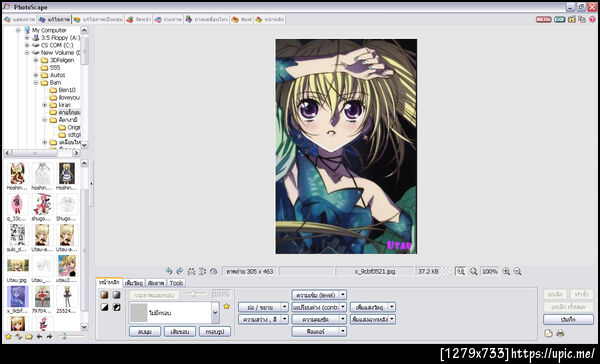Expand the CS COM (C:) drive node
This screenshot has height=364, width=600.
[x=27, y=45]
